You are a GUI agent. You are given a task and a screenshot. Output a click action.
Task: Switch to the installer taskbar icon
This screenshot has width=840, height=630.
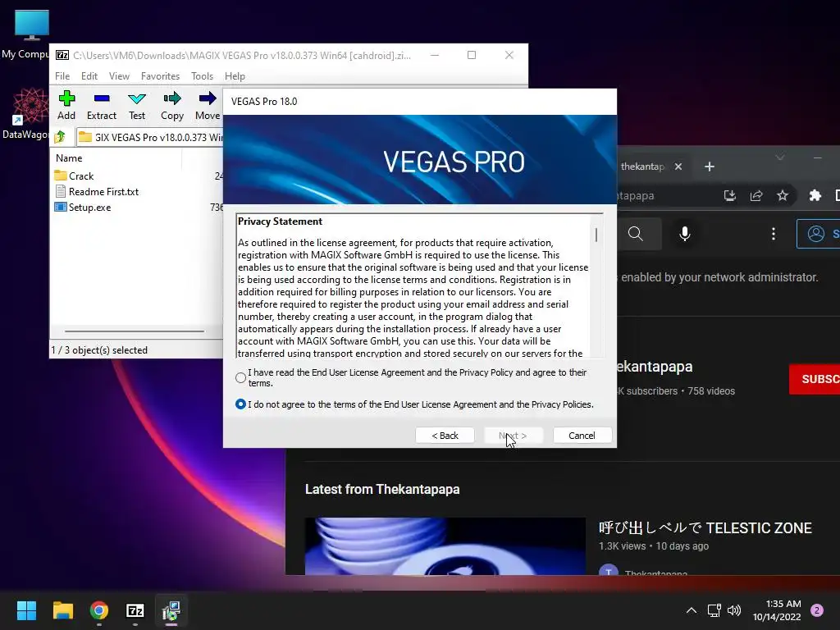171,610
